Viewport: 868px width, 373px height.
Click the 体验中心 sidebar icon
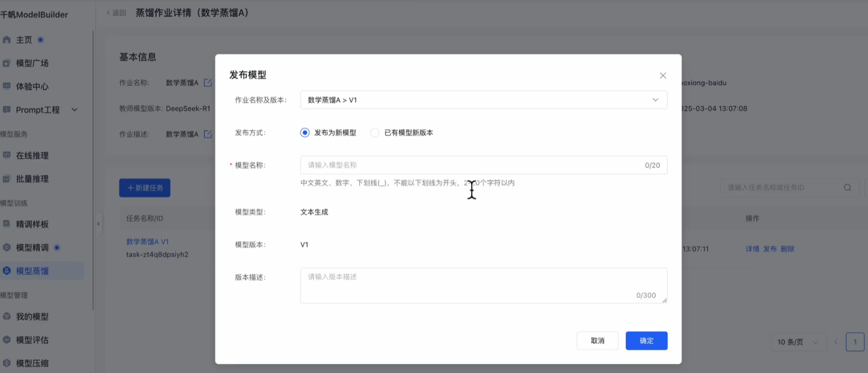[x=6, y=86]
